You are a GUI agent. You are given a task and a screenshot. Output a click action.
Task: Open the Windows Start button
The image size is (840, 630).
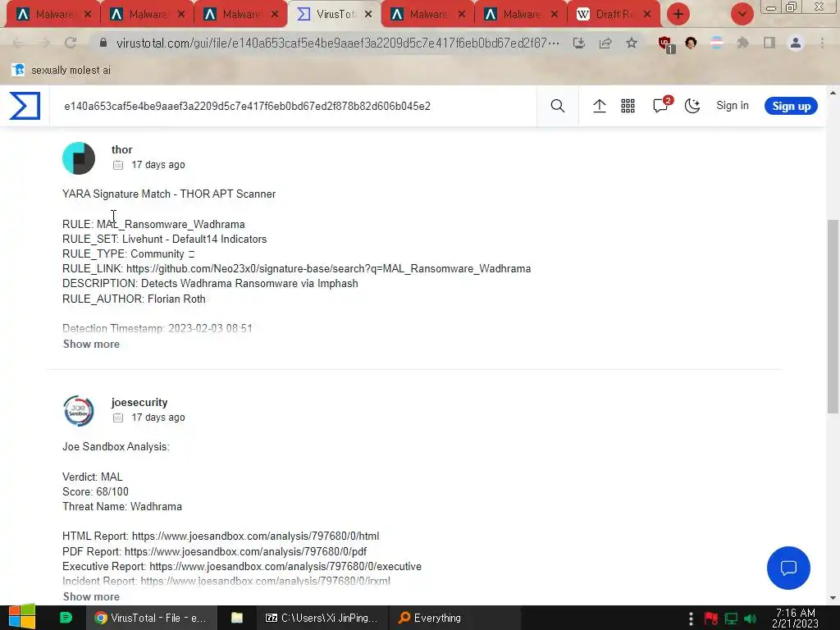tap(22, 618)
